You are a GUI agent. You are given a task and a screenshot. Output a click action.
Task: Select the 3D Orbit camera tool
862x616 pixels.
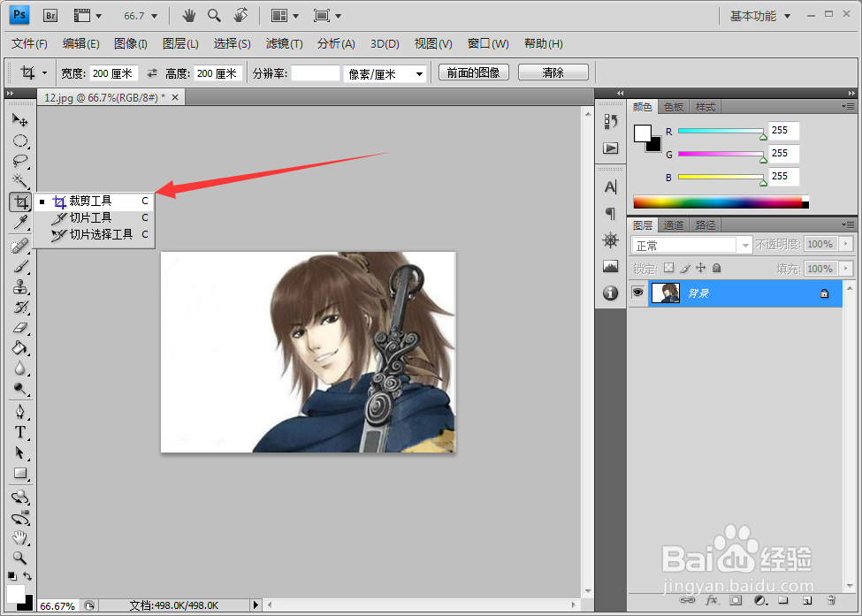pos(20,518)
